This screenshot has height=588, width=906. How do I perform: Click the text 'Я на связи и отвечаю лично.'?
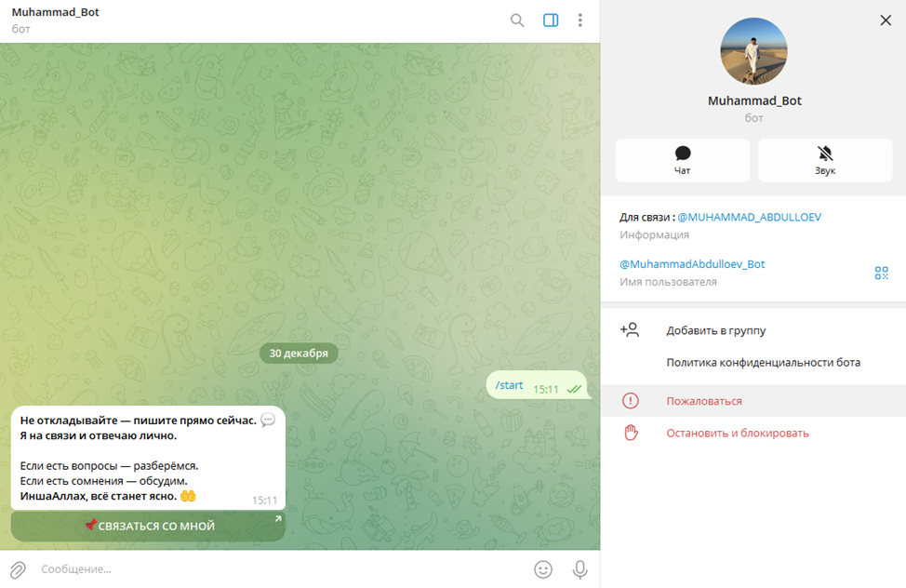click(99, 435)
